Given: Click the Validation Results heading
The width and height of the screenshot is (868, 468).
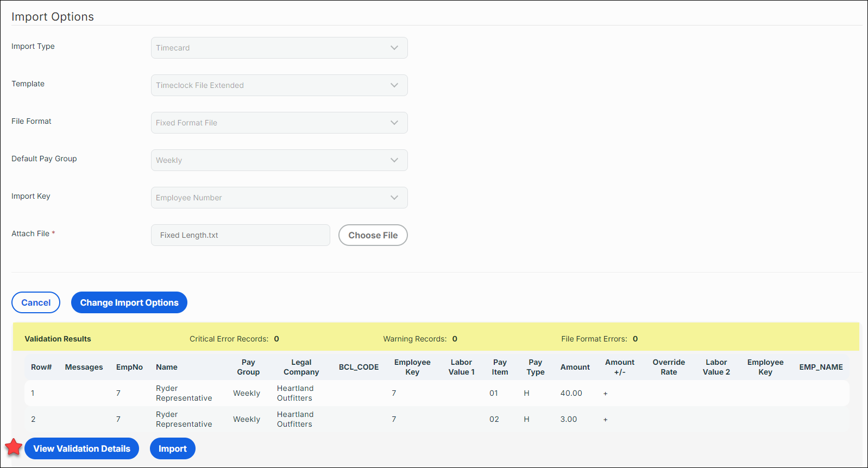Looking at the screenshot, I should tap(58, 339).
